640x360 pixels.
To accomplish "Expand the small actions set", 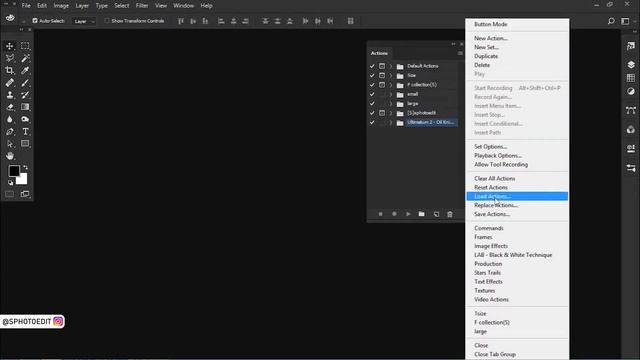I will pyautogui.click(x=391, y=94).
